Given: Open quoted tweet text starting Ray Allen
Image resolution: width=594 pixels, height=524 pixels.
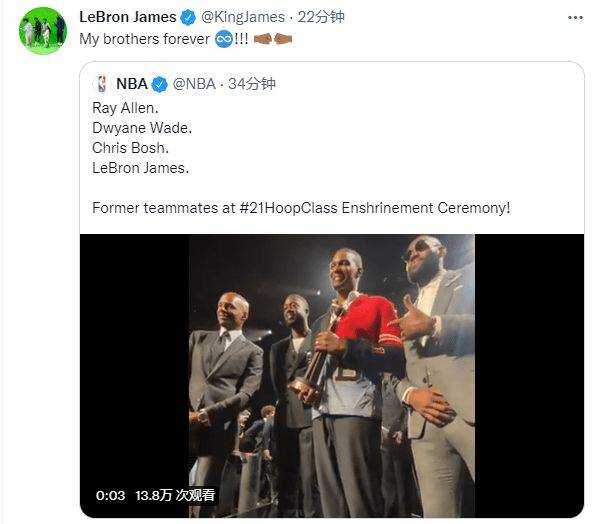Looking at the screenshot, I should 142,138.
